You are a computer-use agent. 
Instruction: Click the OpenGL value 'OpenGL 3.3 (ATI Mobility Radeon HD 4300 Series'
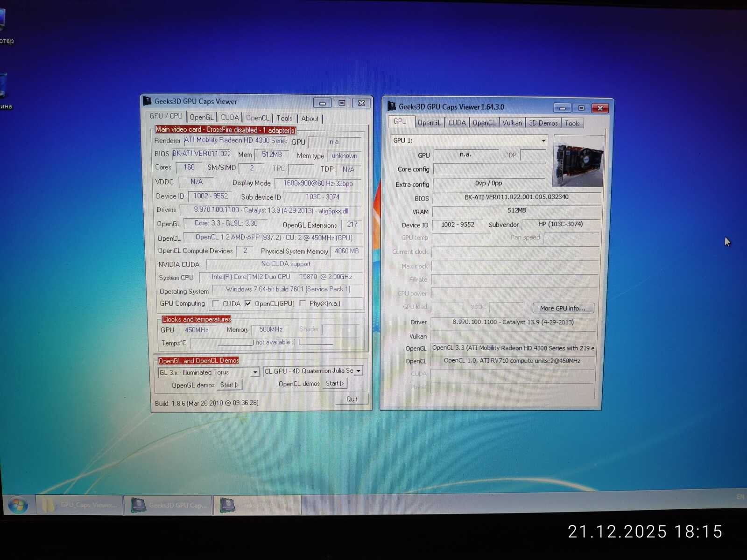click(513, 348)
